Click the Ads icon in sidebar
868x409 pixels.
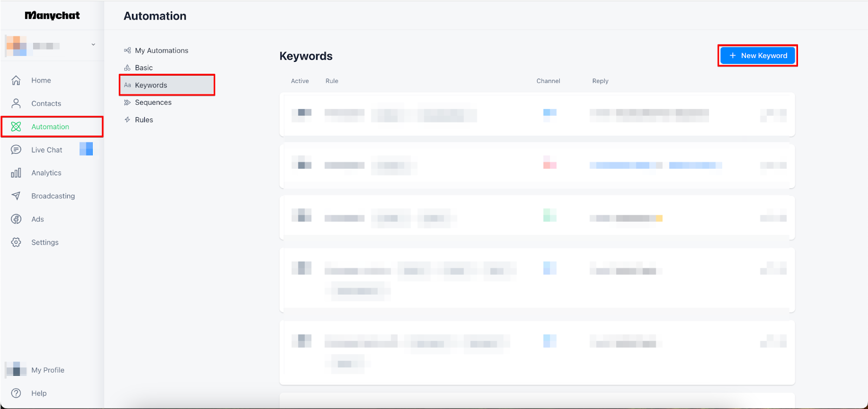[16, 219]
